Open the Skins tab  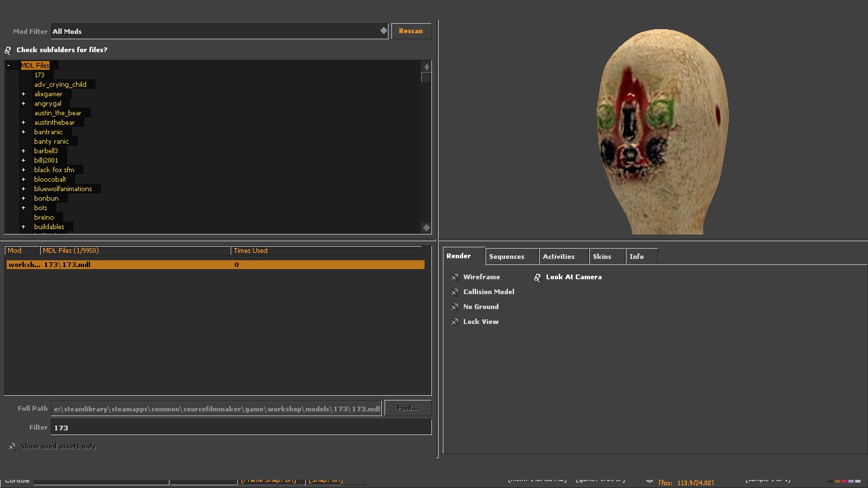click(601, 257)
